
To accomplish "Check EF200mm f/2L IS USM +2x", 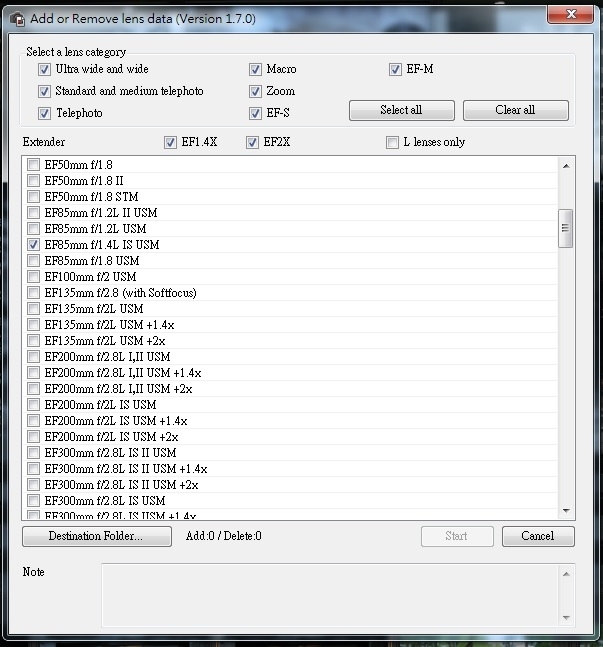I will pyautogui.click(x=33, y=437).
